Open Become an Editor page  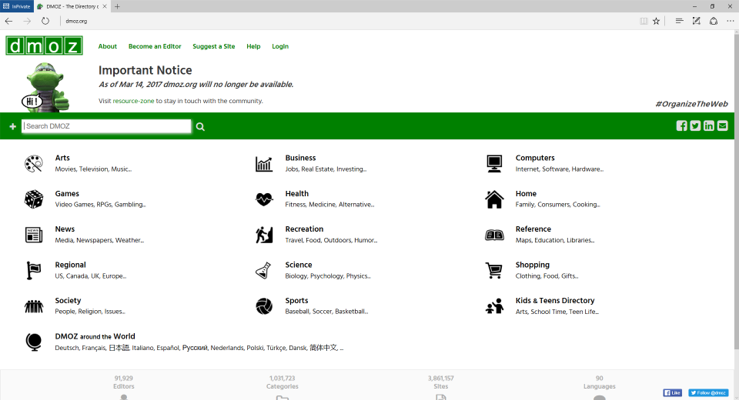tap(155, 46)
